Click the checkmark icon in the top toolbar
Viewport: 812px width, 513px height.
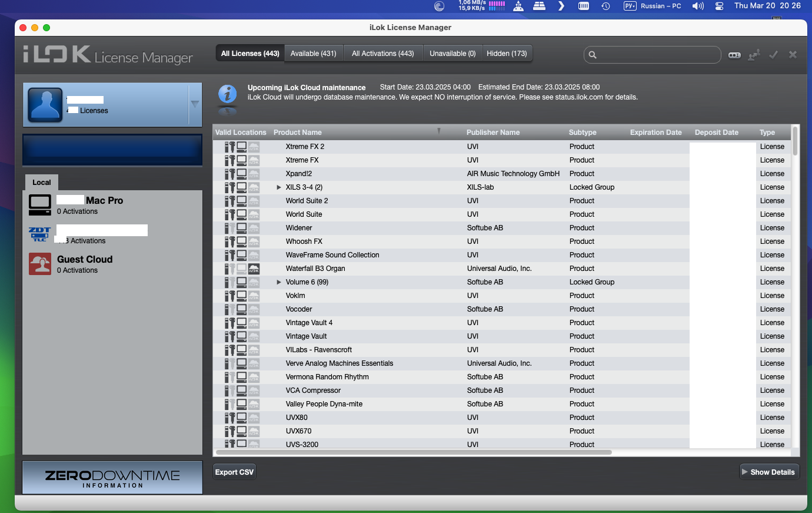(774, 55)
